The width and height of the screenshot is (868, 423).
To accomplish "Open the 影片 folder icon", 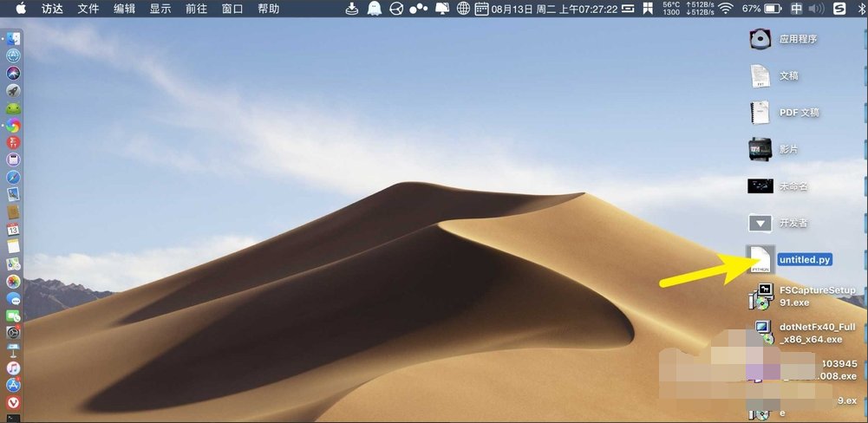I will tap(760, 149).
